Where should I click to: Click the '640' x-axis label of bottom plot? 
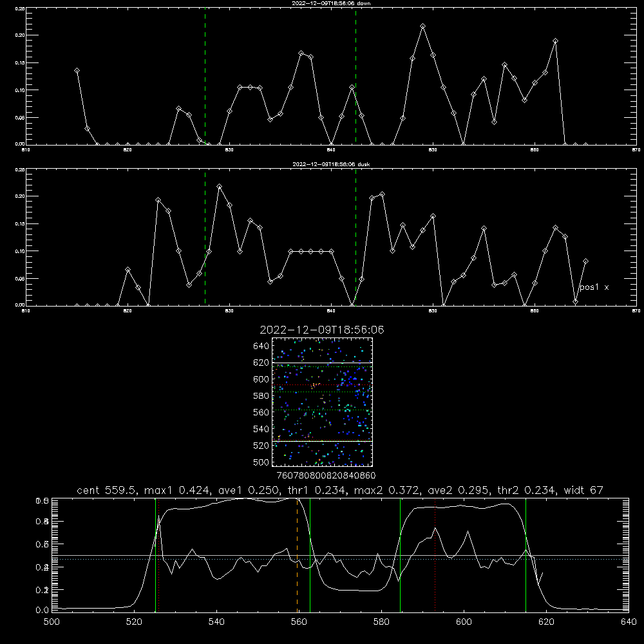pyautogui.click(x=629, y=622)
